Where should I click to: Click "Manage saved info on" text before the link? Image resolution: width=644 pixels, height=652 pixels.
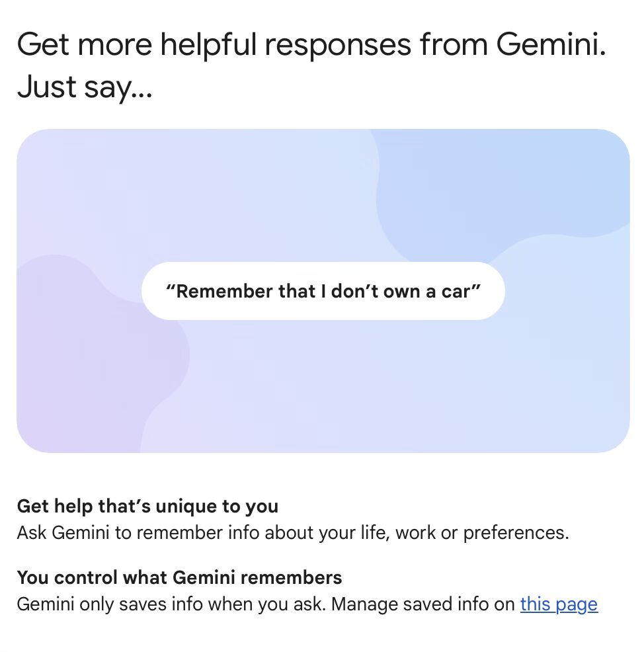pyautogui.click(x=423, y=604)
